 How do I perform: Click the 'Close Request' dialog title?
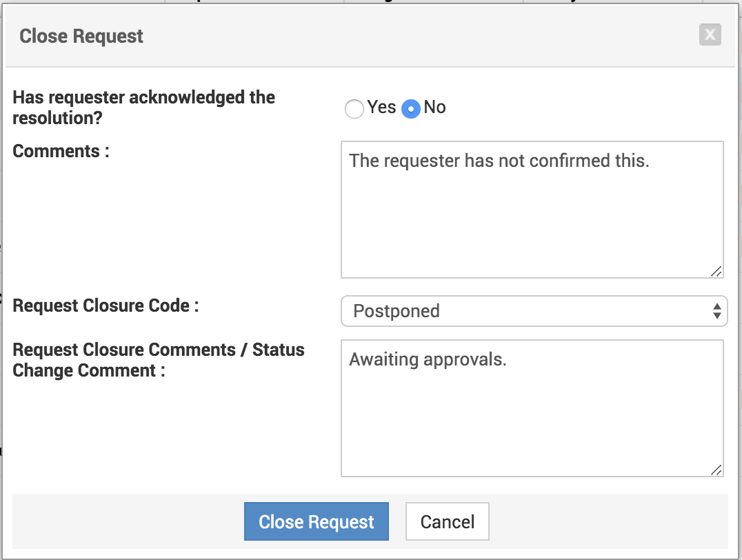click(81, 36)
